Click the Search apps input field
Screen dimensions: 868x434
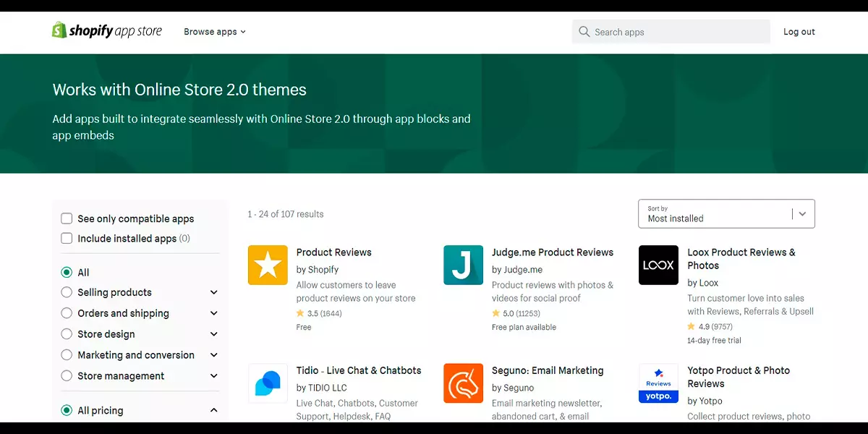point(671,32)
